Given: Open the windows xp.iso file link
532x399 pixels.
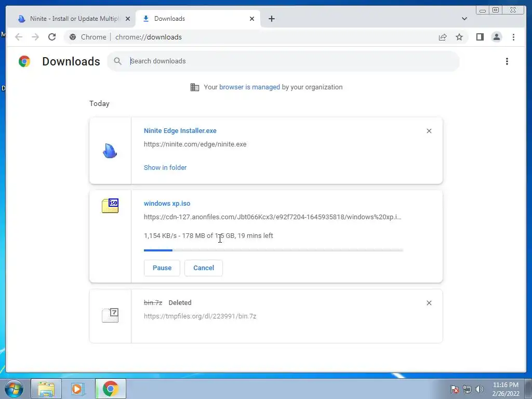Looking at the screenshot, I should (x=167, y=204).
